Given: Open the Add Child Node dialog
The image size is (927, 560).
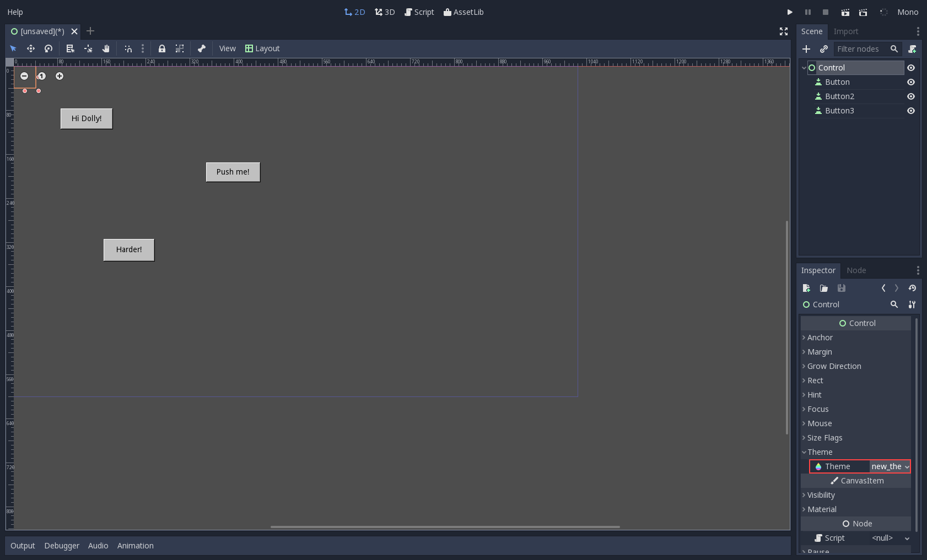Looking at the screenshot, I should tap(807, 49).
